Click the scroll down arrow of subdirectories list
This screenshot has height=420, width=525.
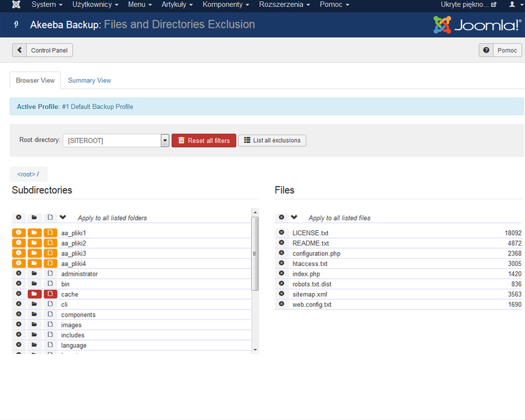click(255, 349)
